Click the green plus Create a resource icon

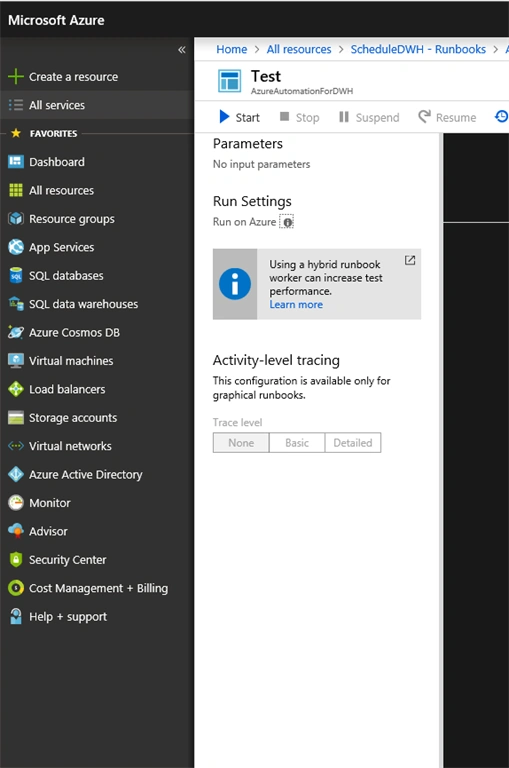click(x=16, y=76)
